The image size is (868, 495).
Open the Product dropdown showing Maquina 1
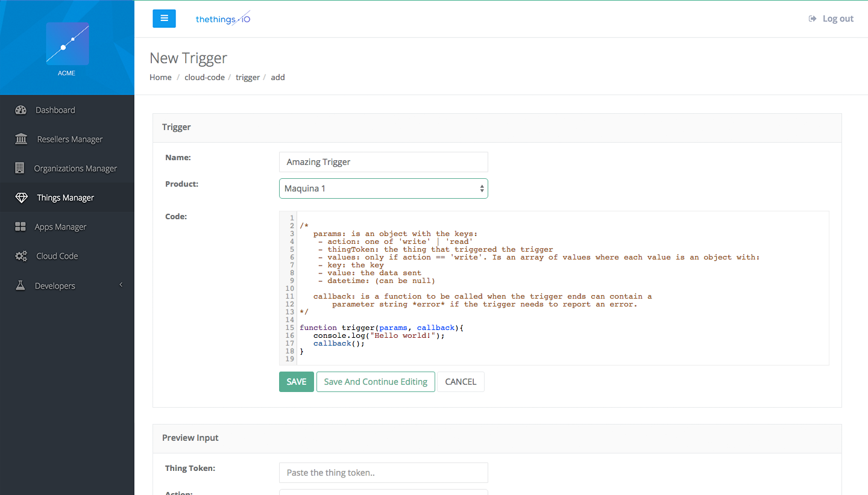[383, 188]
